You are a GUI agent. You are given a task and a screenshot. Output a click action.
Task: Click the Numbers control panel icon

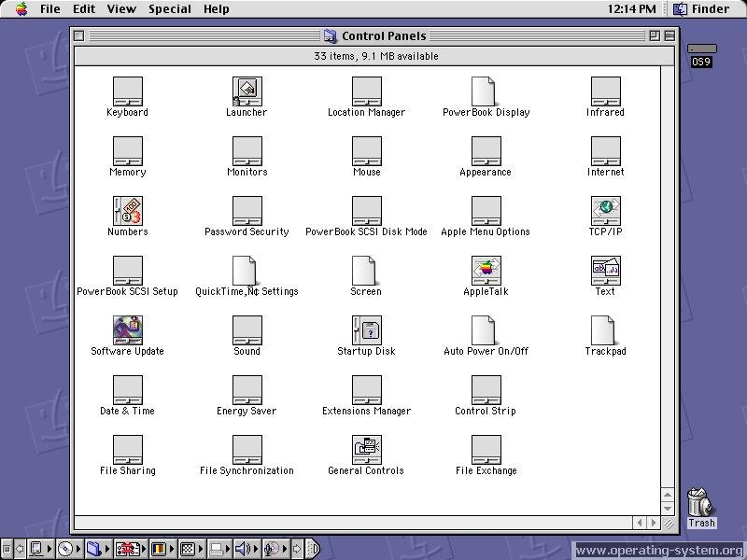pyautogui.click(x=128, y=211)
